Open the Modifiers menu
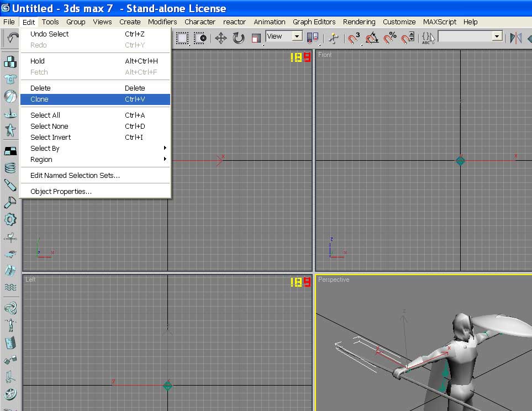The image size is (532, 411). point(162,22)
